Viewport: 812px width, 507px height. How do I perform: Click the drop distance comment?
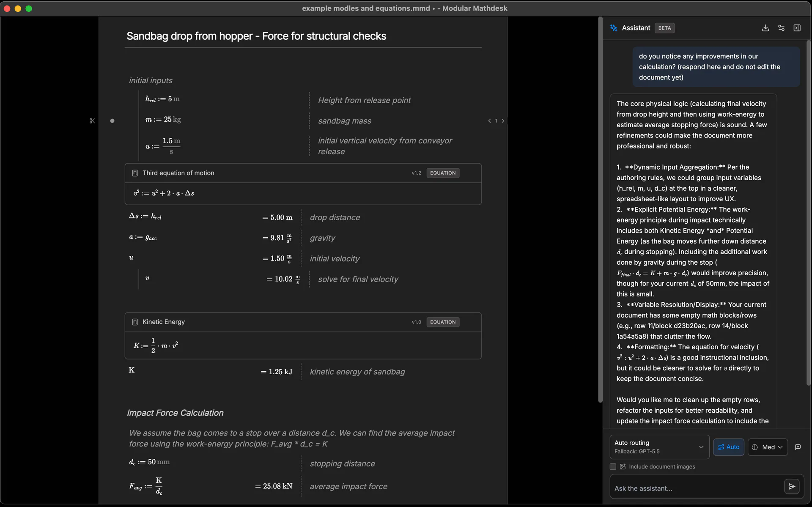pos(335,218)
